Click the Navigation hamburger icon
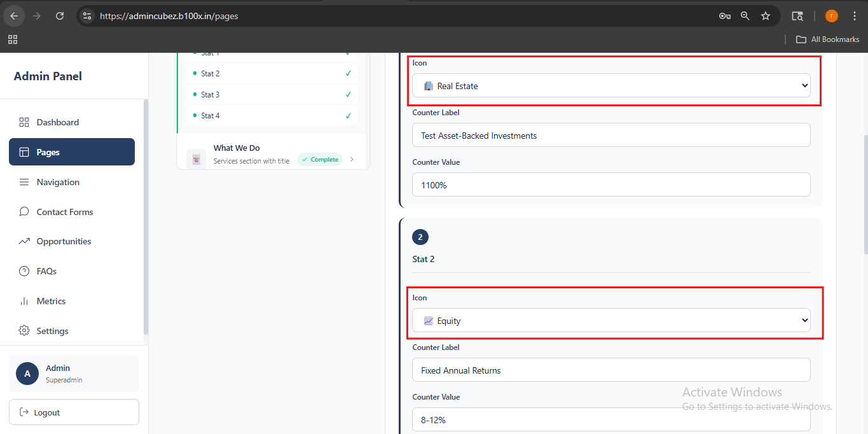Screen dimensions: 868x434 24,182
